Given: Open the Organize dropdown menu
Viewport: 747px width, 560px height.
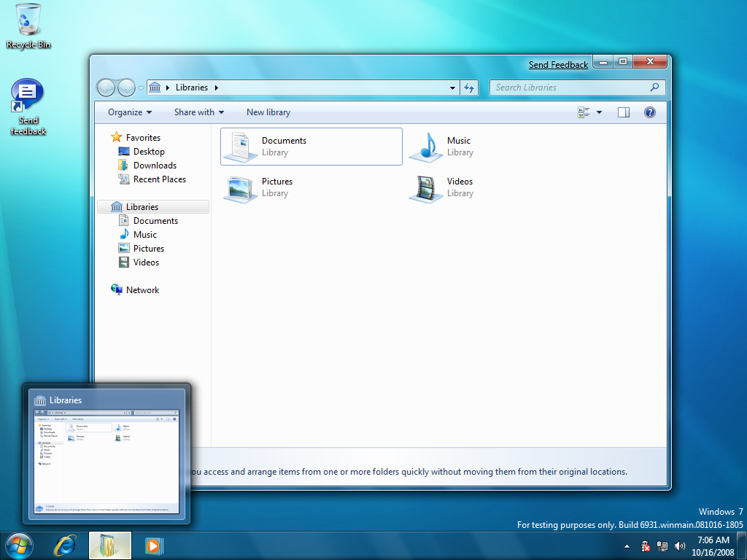Looking at the screenshot, I should pyautogui.click(x=130, y=112).
